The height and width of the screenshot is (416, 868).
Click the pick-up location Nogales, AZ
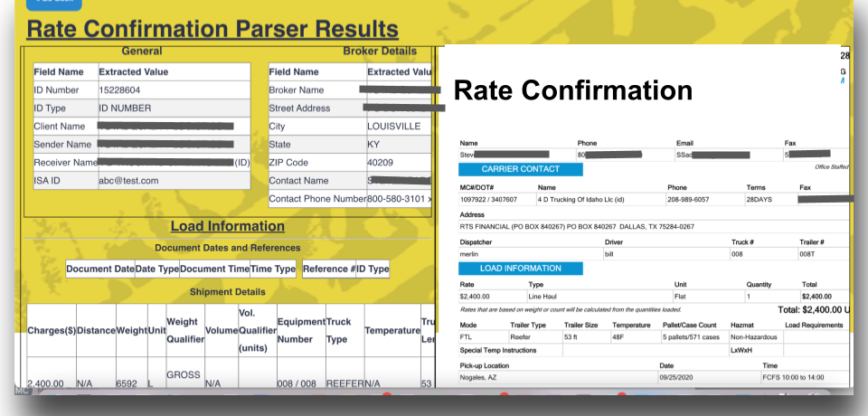(481, 376)
